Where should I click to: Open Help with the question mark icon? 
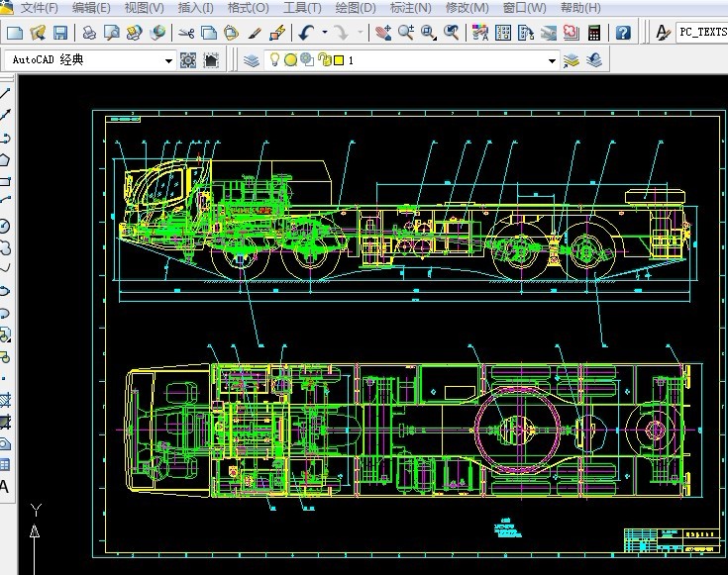point(623,33)
